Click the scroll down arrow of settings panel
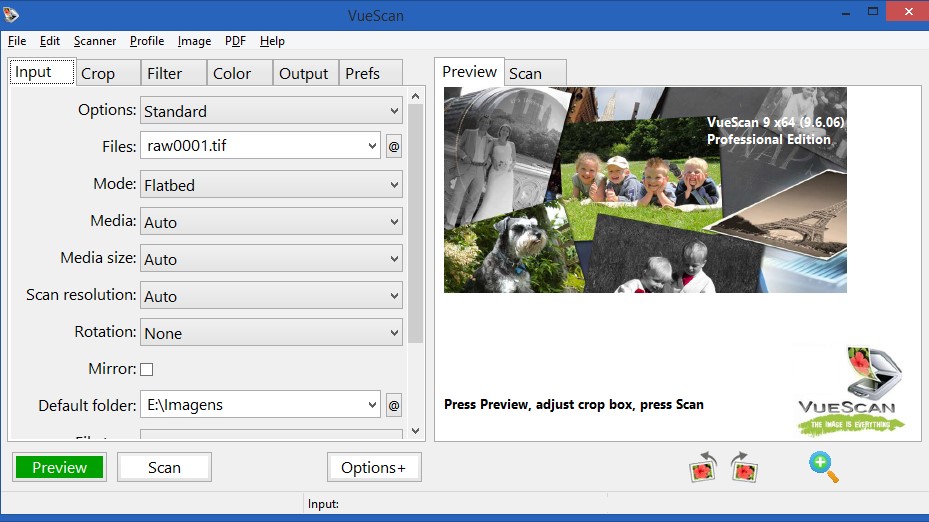Image resolution: width=929 pixels, height=522 pixels. pos(415,431)
